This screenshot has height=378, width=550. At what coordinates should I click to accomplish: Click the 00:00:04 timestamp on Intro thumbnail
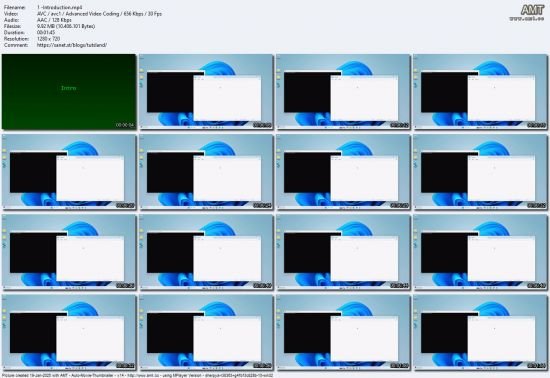coord(125,125)
